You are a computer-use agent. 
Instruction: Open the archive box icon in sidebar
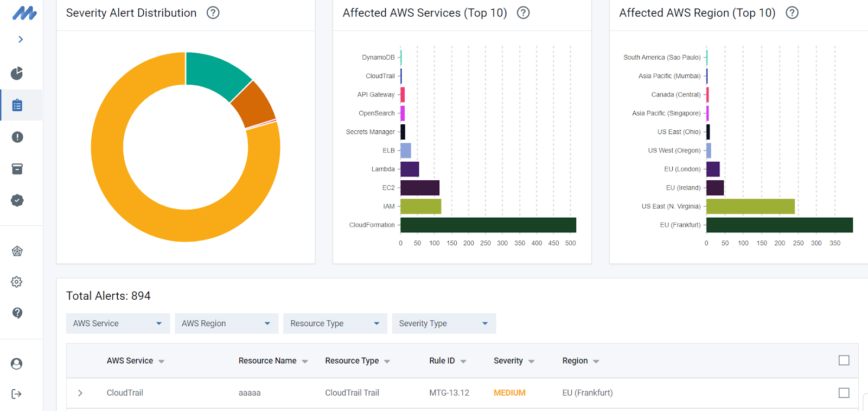point(17,169)
